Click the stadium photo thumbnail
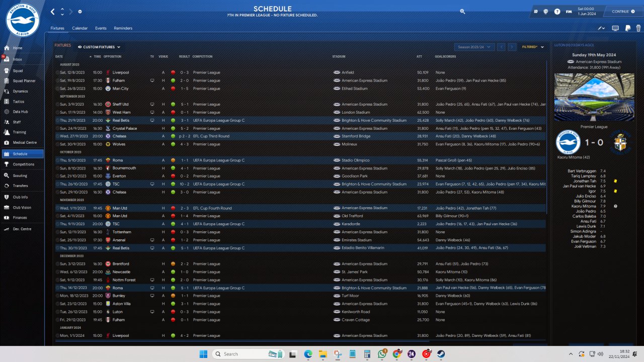This screenshot has width=644, height=362. (593, 97)
